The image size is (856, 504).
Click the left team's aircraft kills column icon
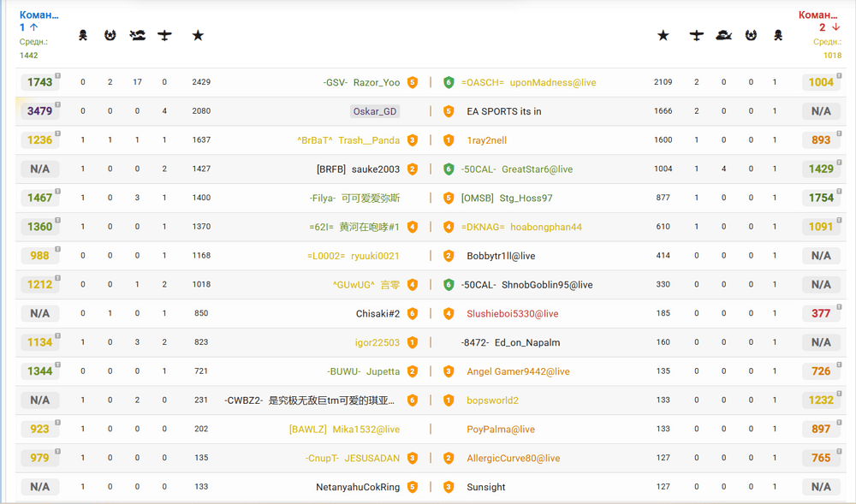click(164, 35)
